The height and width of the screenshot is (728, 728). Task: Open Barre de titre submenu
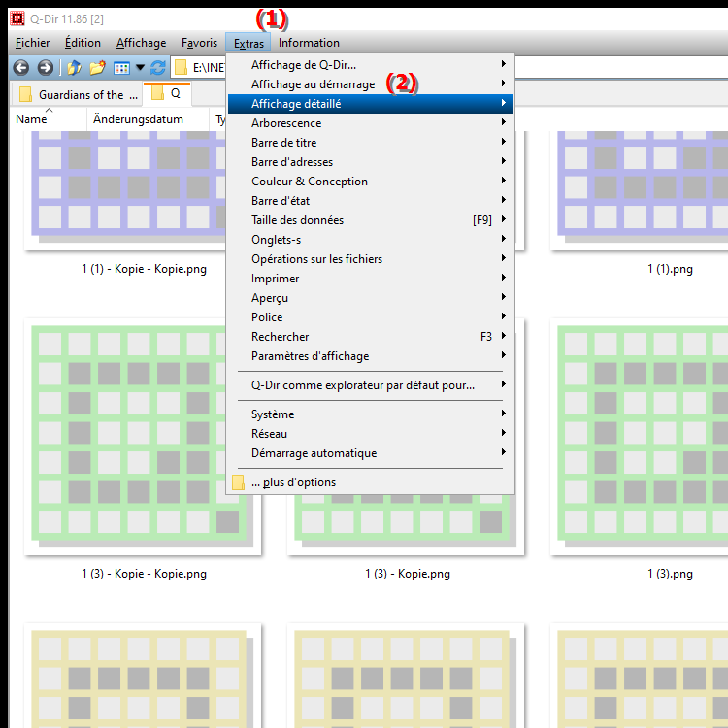pyautogui.click(x=370, y=143)
